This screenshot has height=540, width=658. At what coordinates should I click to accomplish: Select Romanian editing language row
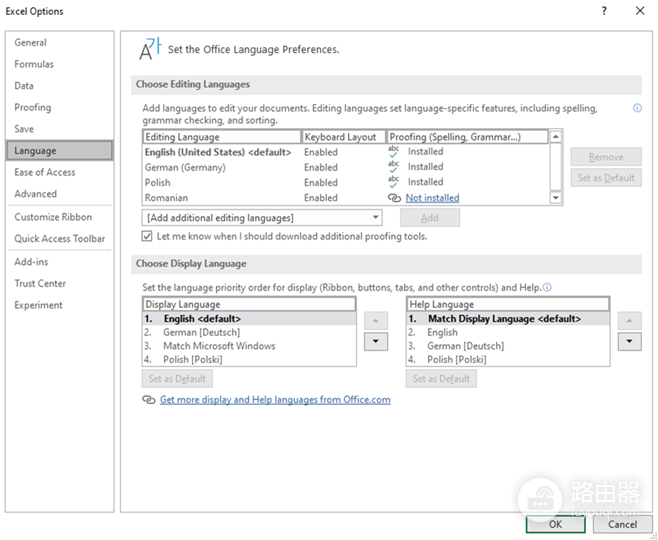pyautogui.click(x=346, y=197)
